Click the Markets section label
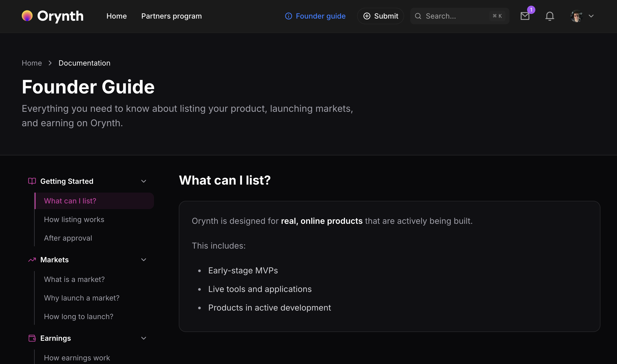617x364 pixels. [55, 260]
